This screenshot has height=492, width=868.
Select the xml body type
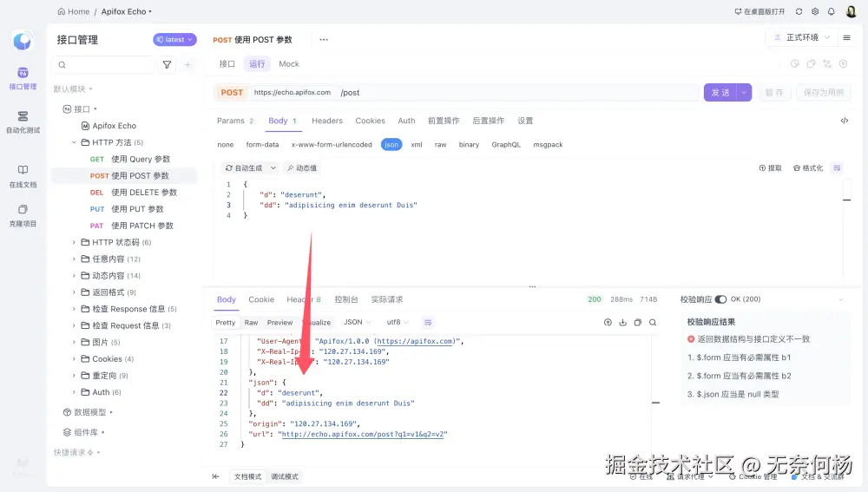pyautogui.click(x=417, y=144)
